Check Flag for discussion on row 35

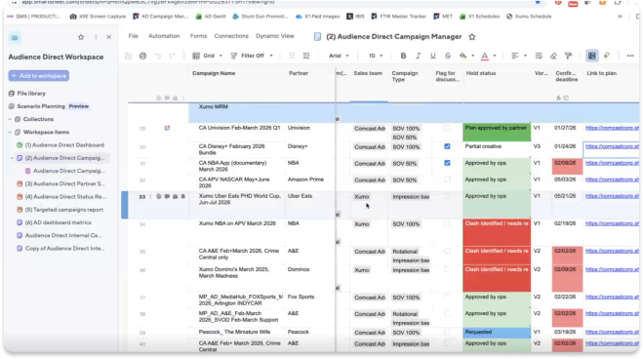[447, 251]
